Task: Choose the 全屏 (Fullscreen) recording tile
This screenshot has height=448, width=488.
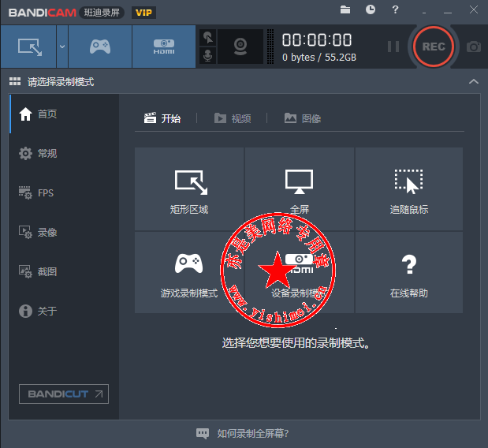Action: click(x=300, y=190)
